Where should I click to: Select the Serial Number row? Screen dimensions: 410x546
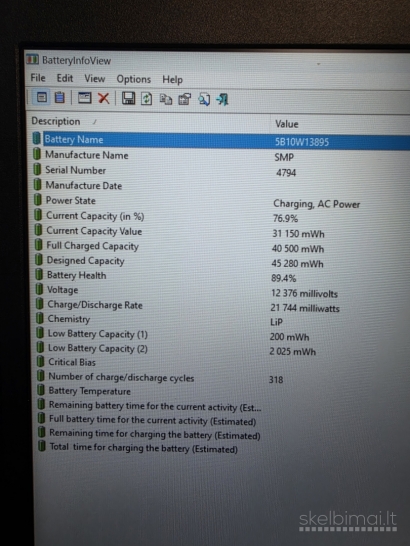221,171
